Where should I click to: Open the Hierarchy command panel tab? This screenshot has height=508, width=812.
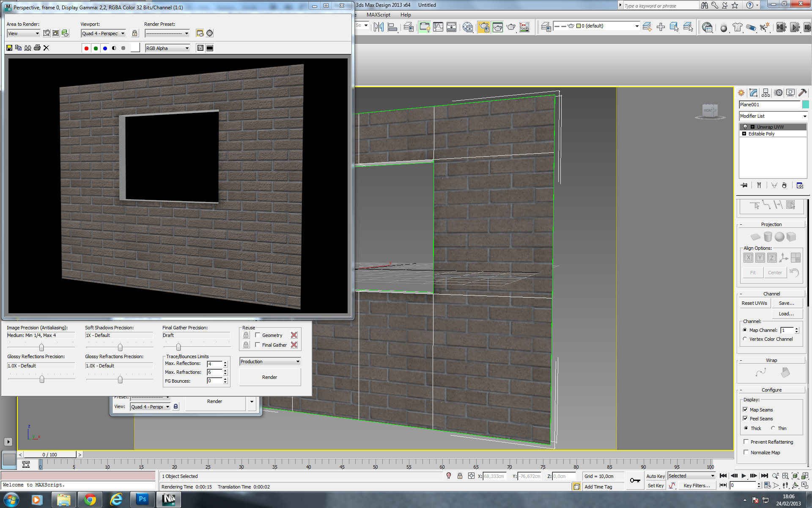pos(765,93)
